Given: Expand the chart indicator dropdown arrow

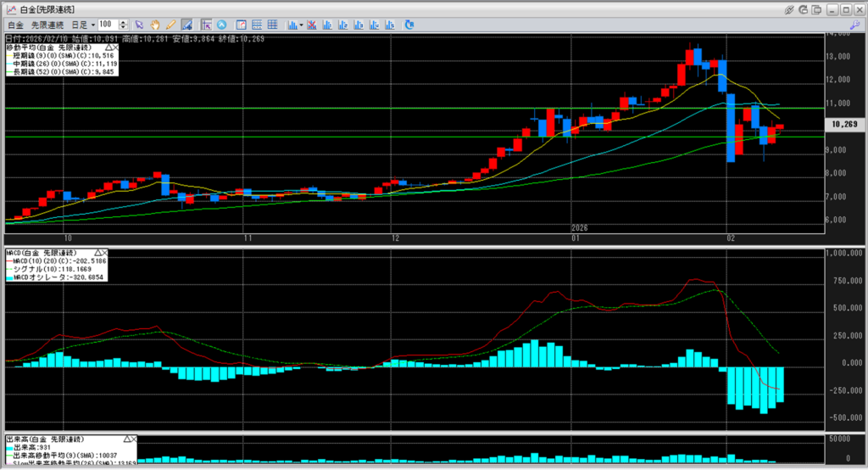Looking at the screenshot, I should pos(301,25).
